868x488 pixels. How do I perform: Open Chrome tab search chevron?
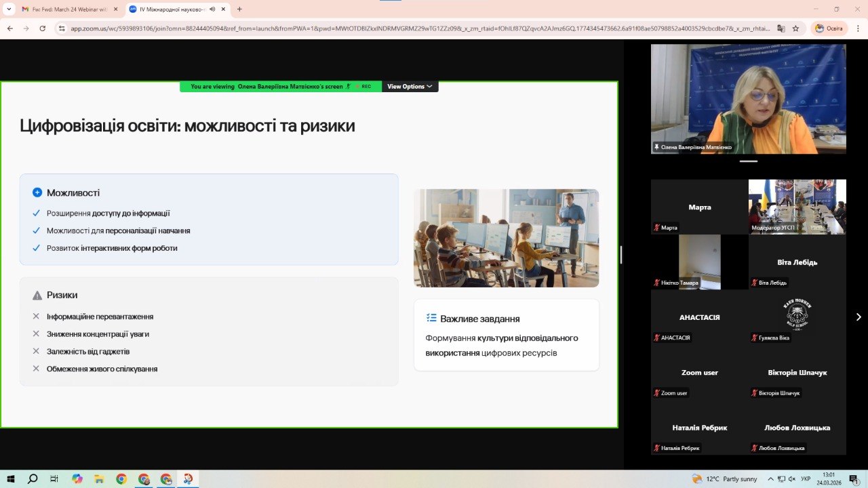pos(9,9)
